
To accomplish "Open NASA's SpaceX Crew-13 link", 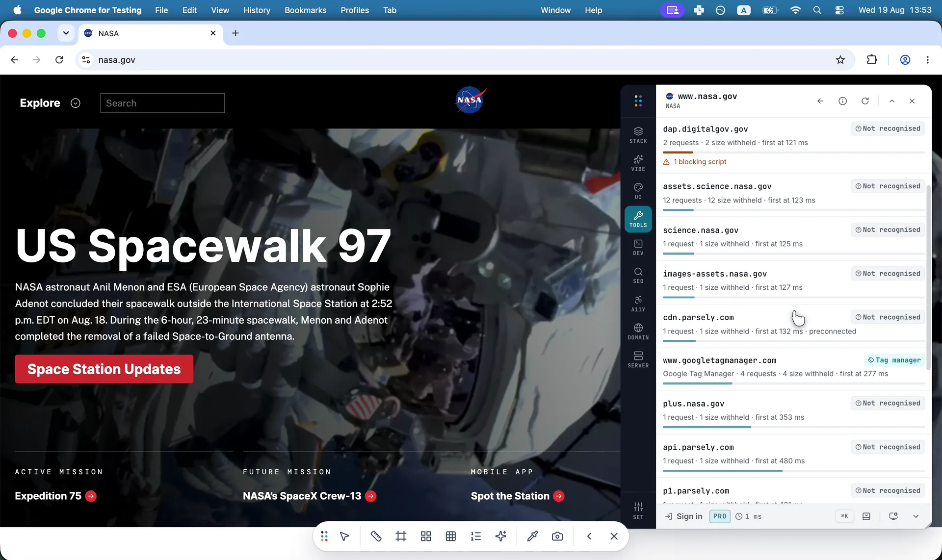I will [x=310, y=496].
